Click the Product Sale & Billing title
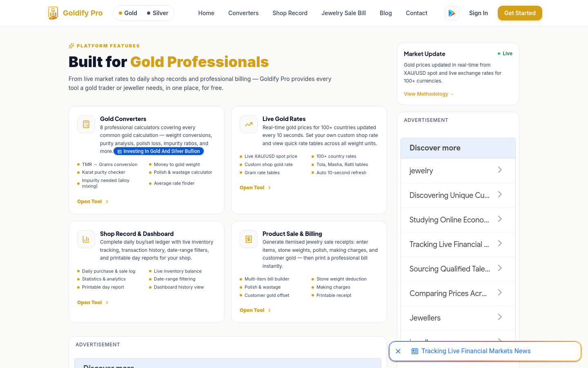This screenshot has height=368, width=588. click(x=292, y=234)
